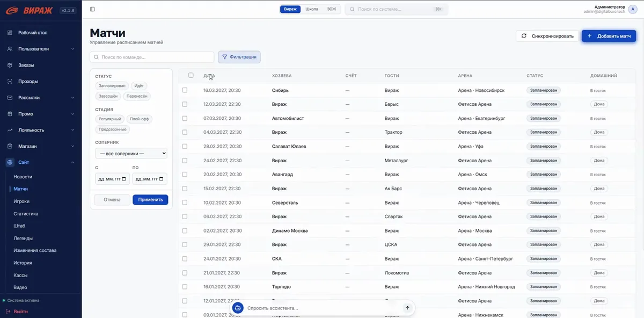Filter by stage Регулярный chip
This screenshot has width=644, height=318.
(x=110, y=119)
